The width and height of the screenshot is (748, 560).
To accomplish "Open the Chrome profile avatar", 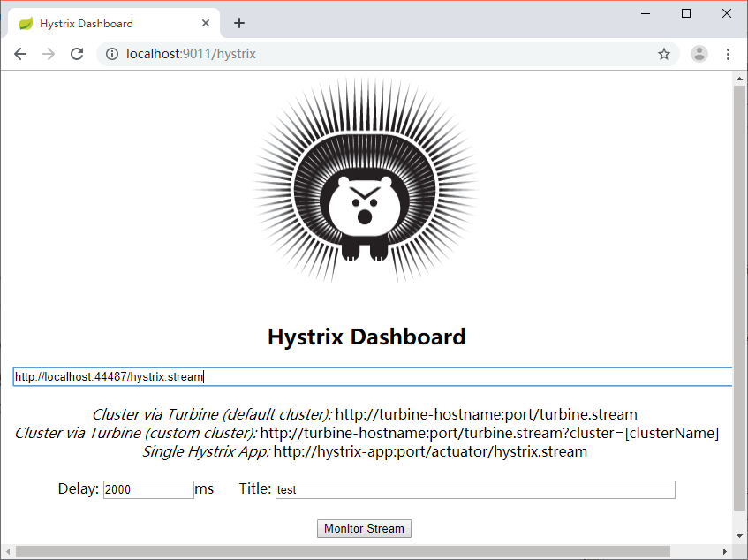I will click(699, 54).
